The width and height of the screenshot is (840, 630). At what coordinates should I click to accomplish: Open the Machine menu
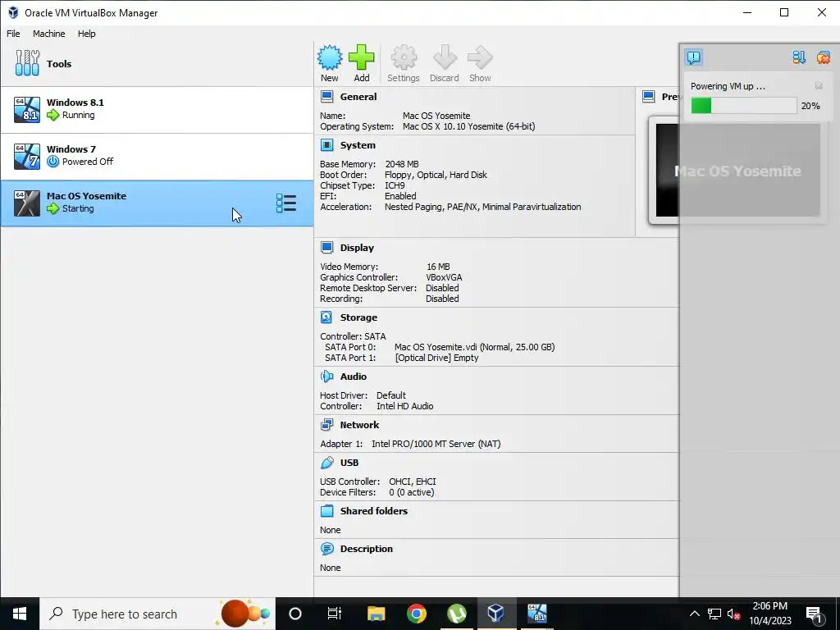(x=48, y=33)
